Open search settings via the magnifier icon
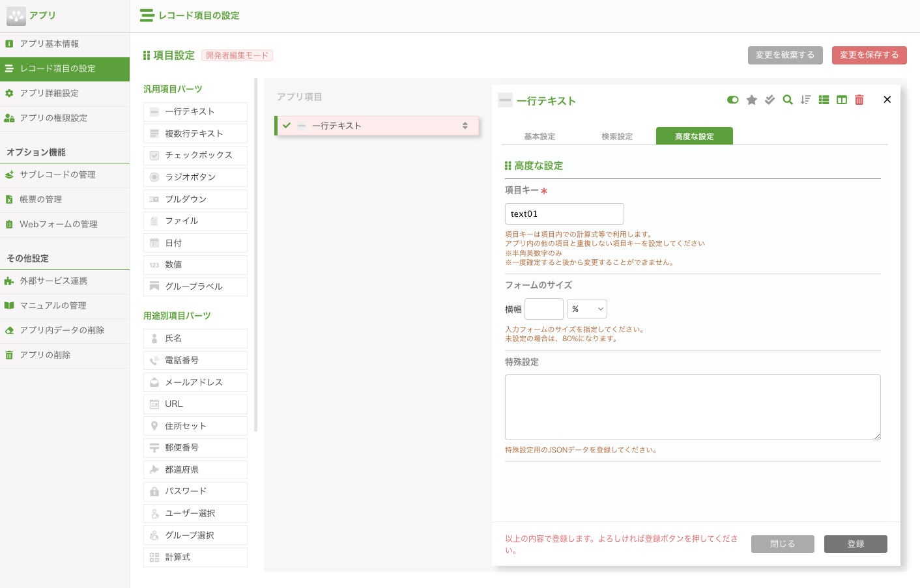Screen dimensions: 920x588 click(788, 100)
